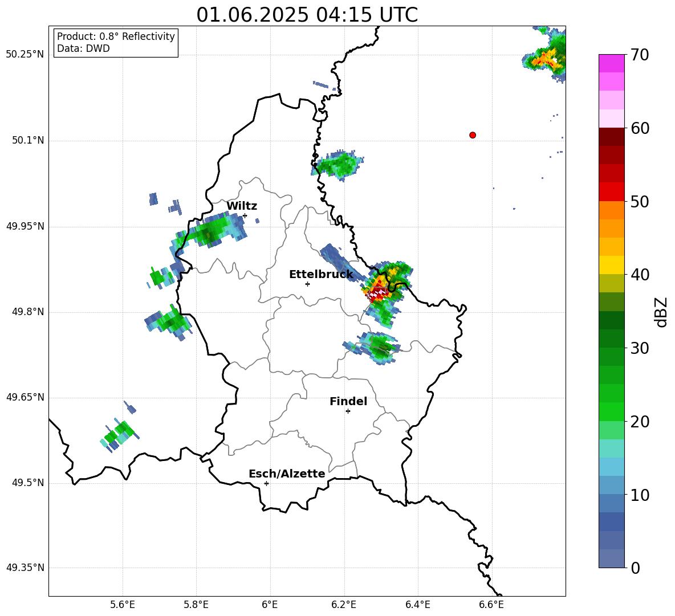Click the Wiltz city label
The height and width of the screenshot is (616, 675).
[x=242, y=206]
